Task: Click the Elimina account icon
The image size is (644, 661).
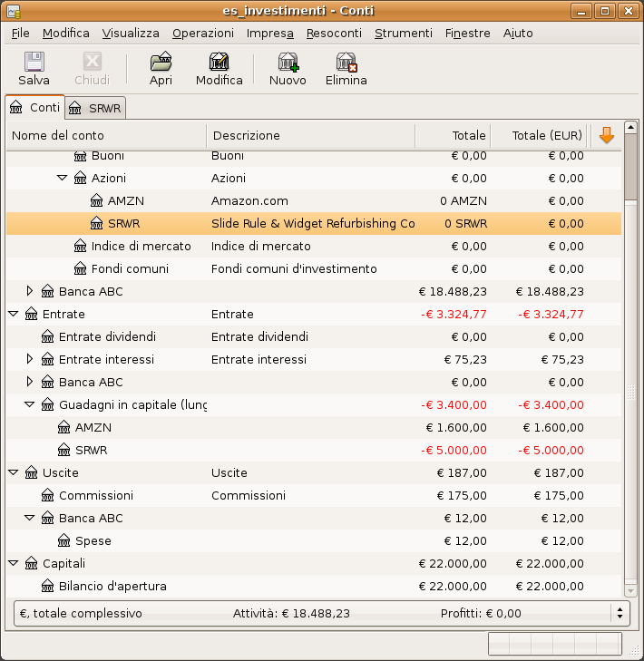Action: point(346,62)
